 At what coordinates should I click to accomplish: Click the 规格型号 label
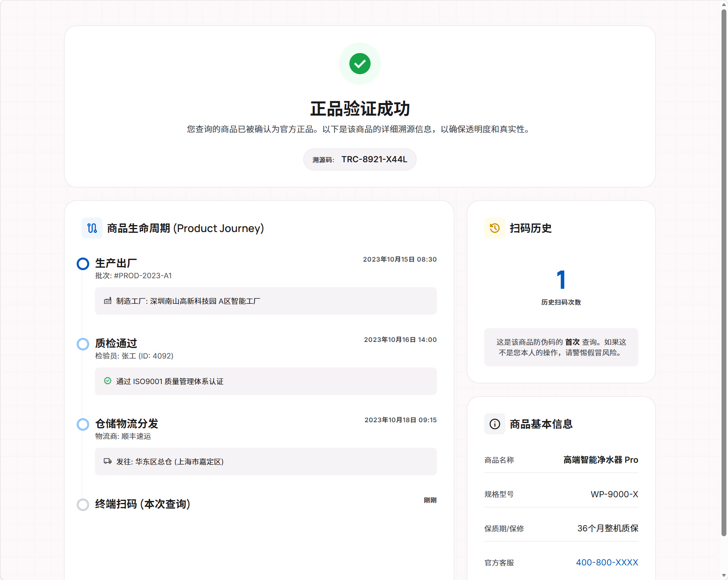pos(499,494)
